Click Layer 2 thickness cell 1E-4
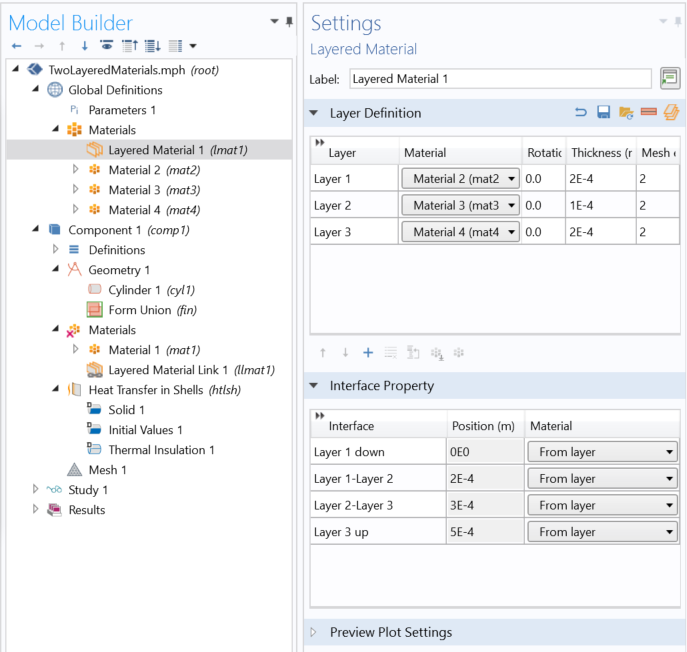Screen dimensions: 687x652 coord(601,206)
